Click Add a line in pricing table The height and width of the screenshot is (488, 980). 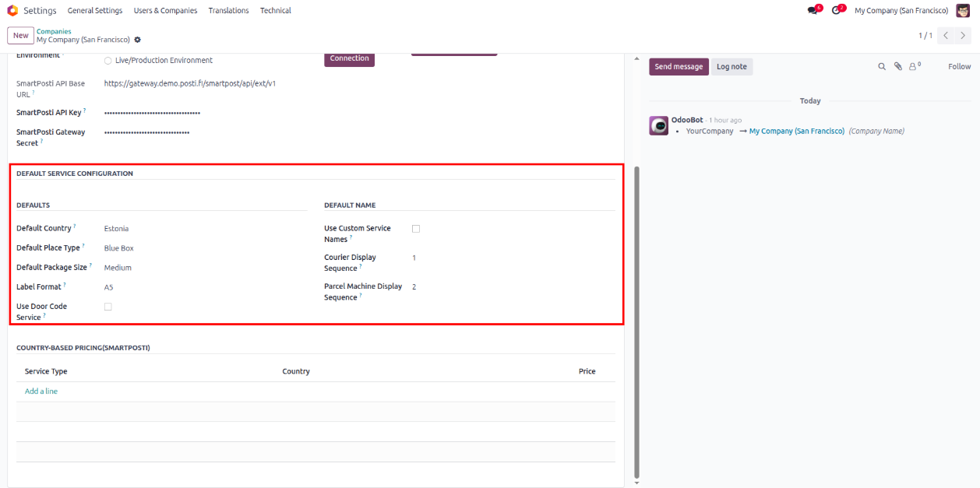(41, 391)
